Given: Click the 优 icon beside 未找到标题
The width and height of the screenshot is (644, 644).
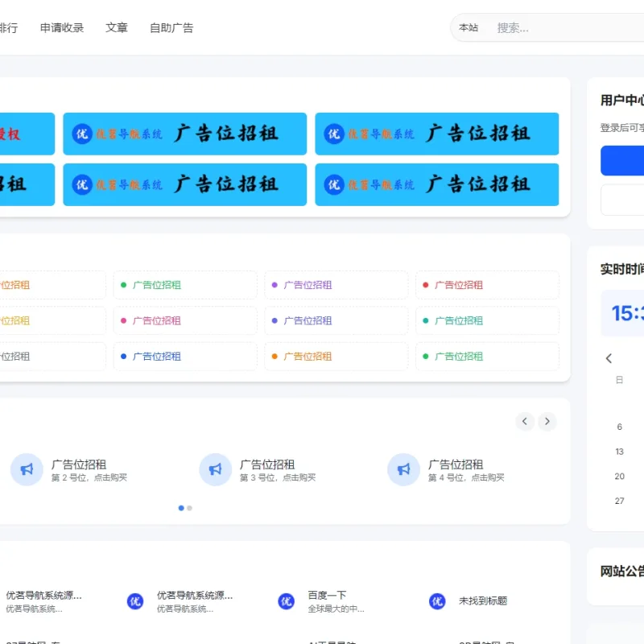Looking at the screenshot, I should [x=437, y=601].
